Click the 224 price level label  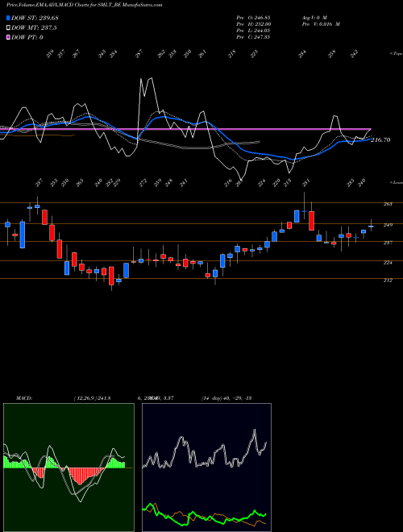click(x=388, y=262)
